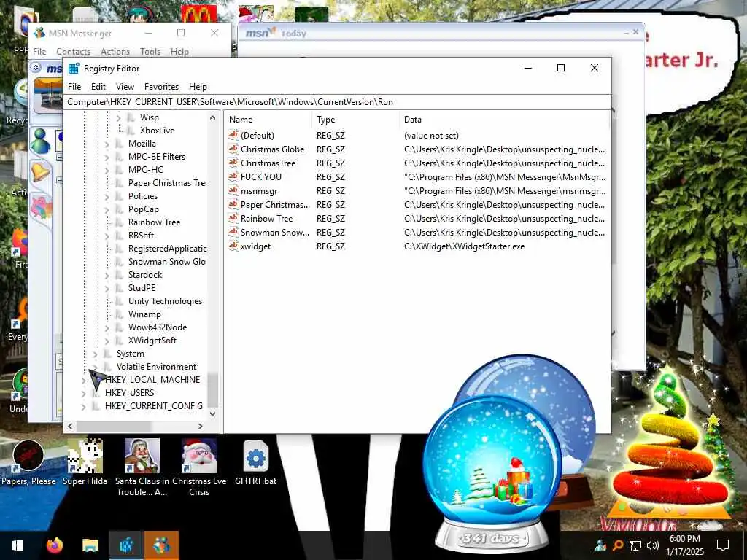Open the Registry Editor File menu
This screenshot has height=560, width=747.
[x=74, y=87]
